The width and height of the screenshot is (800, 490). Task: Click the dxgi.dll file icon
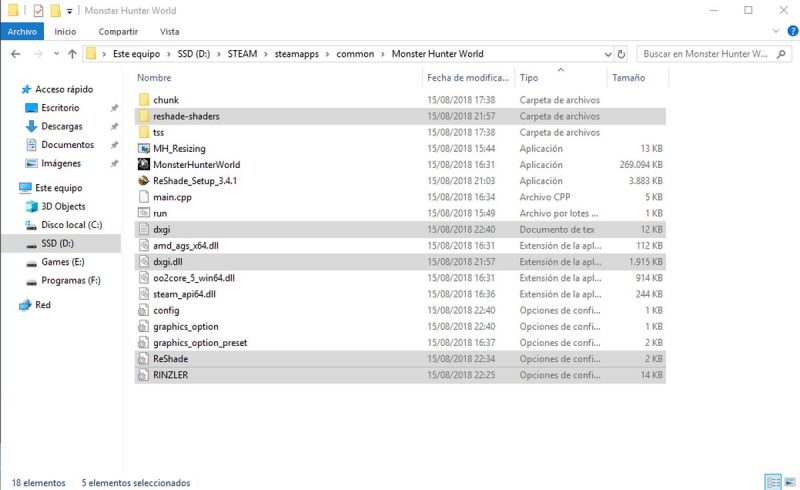[144, 262]
